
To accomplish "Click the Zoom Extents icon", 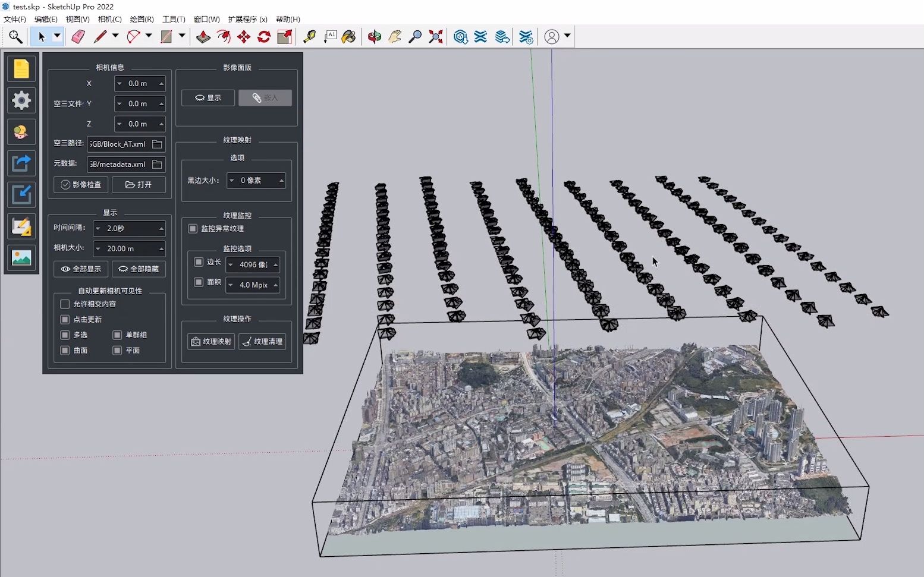I will (436, 37).
